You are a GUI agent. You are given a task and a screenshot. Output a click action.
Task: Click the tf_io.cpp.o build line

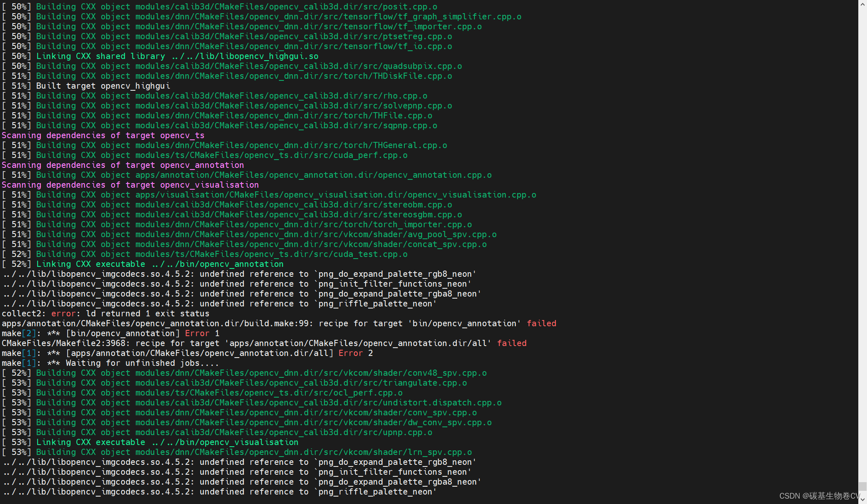[x=227, y=46]
